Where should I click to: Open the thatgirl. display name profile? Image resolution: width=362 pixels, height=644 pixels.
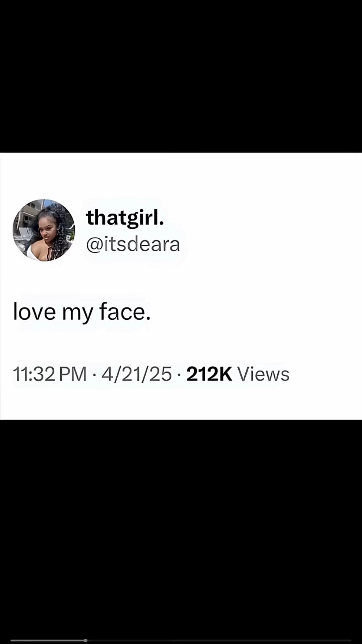125,217
